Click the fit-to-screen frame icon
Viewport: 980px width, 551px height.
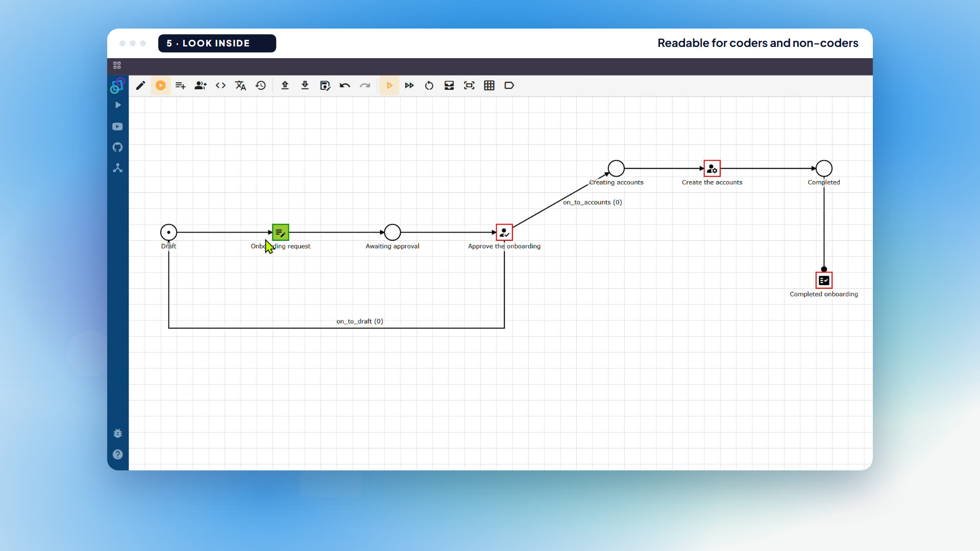(469, 86)
